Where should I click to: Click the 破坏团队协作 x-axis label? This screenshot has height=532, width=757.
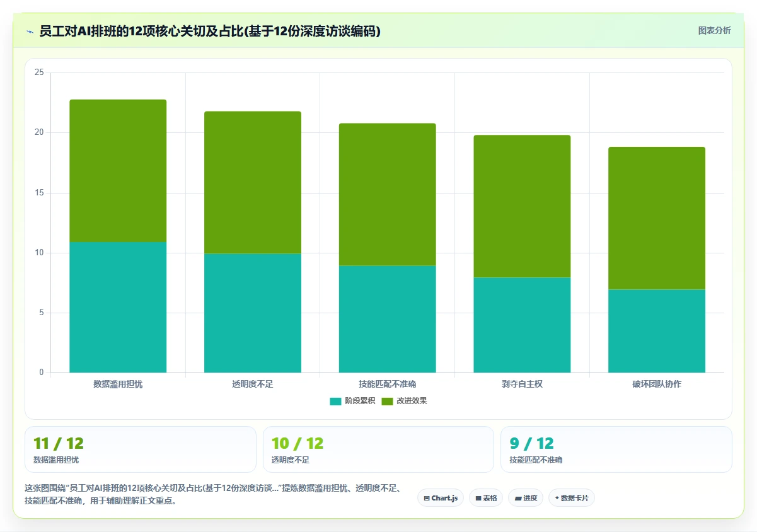(x=657, y=384)
